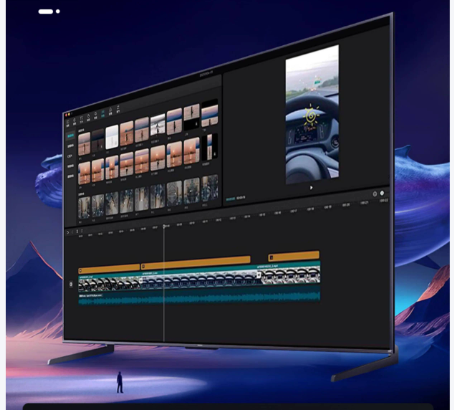Choose the last thumbnail in the bottom kaleidoscope row
Image resolution: width=454 pixels, height=410 pixels.
point(210,188)
